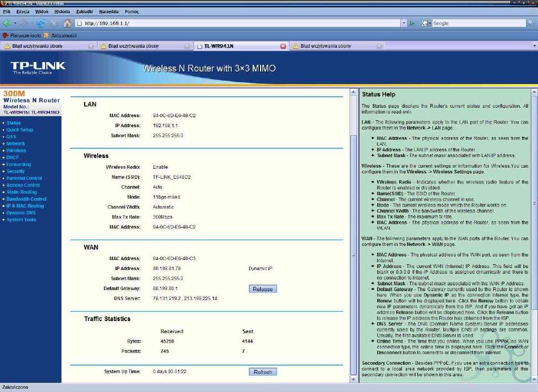
Task: Click the status page scrollbar up arrow
Action: [354, 92]
